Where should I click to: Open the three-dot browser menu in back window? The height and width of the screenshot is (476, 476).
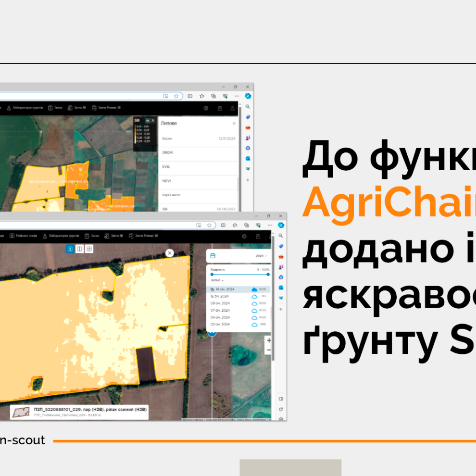click(237, 96)
